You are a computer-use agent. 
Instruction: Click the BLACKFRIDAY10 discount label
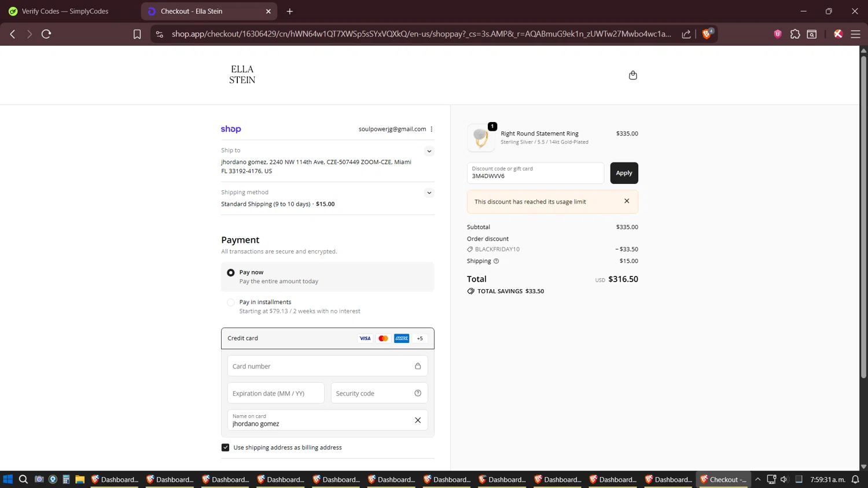(497, 249)
